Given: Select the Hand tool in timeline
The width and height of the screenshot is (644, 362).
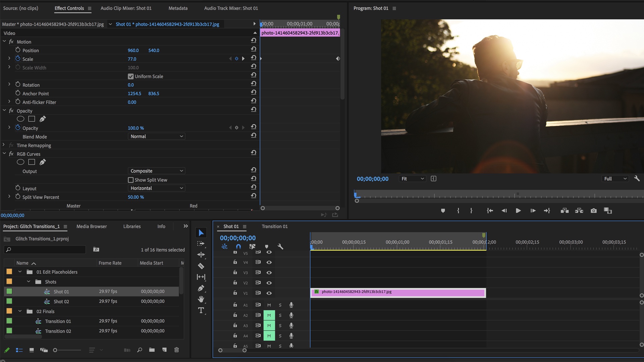Looking at the screenshot, I should (200, 299).
